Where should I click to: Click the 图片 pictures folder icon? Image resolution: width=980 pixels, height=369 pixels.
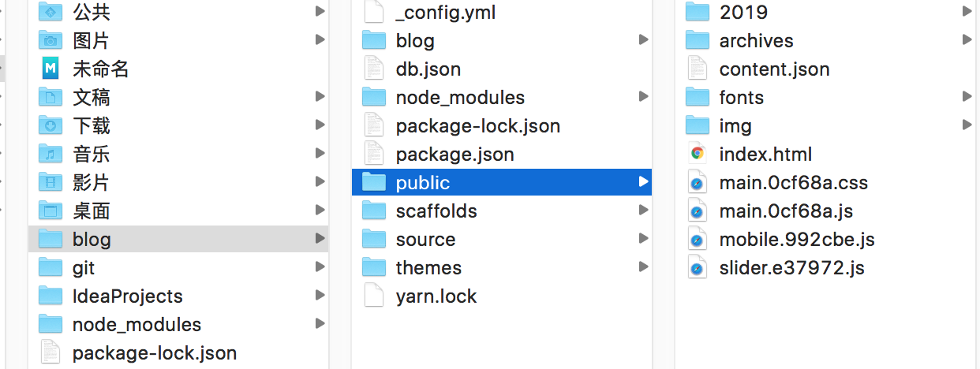[50, 41]
